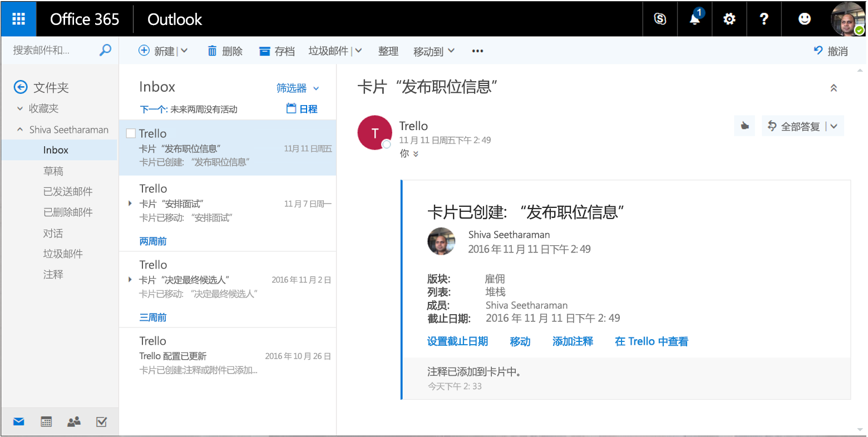
Task: Click the Office 365 title
Action: coord(85,19)
